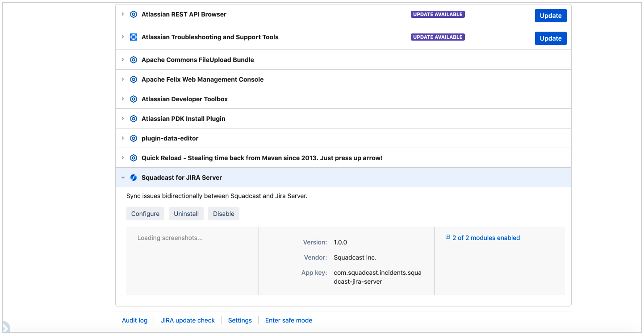
Task: Select the Quick Reload plugin title text
Action: coord(262,158)
